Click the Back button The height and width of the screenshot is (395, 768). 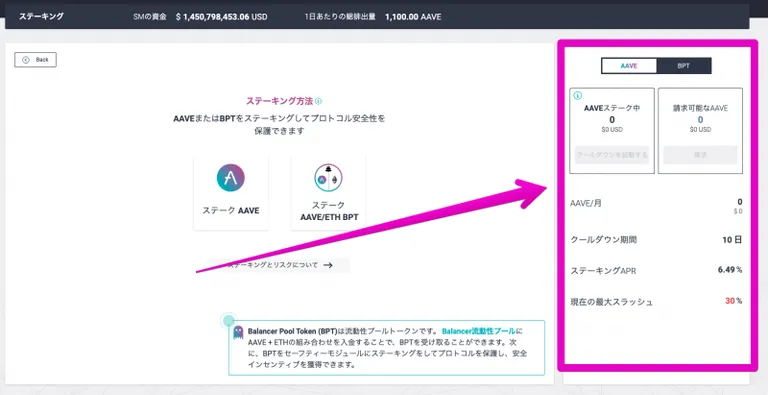[x=35, y=60]
